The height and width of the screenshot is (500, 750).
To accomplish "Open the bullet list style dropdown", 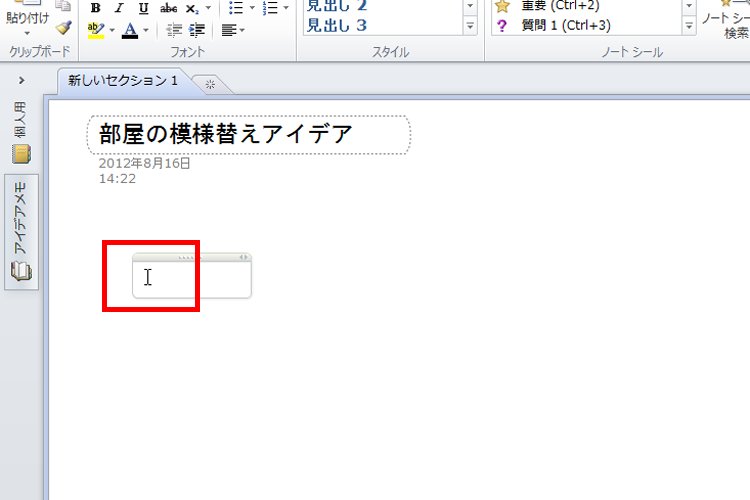I will [x=252, y=8].
